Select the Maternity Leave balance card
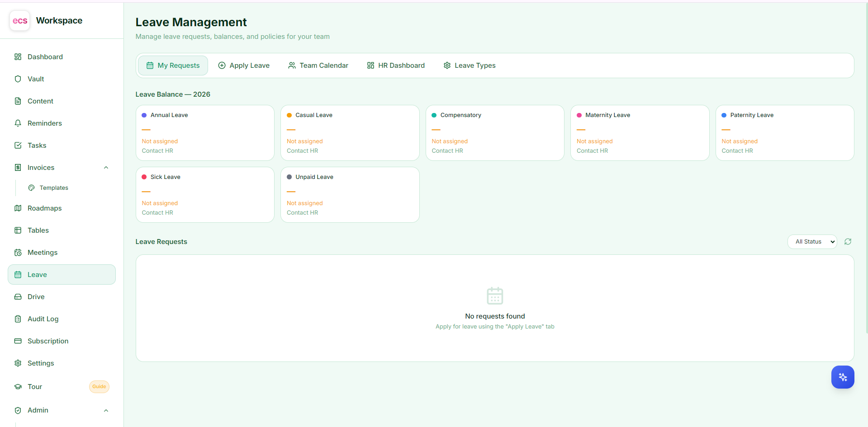 (640, 133)
